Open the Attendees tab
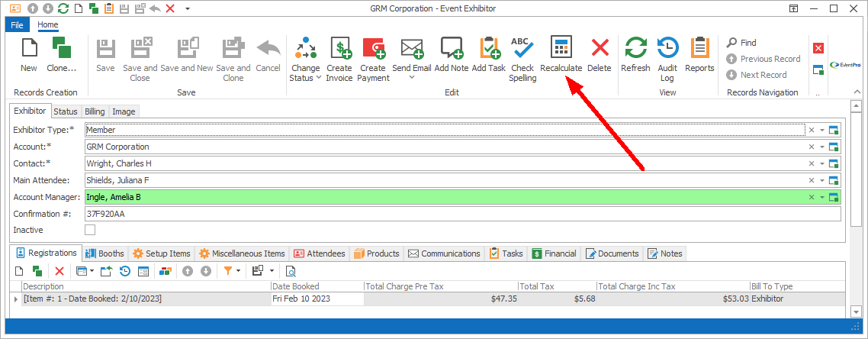This screenshot has width=868, height=339. tap(320, 253)
